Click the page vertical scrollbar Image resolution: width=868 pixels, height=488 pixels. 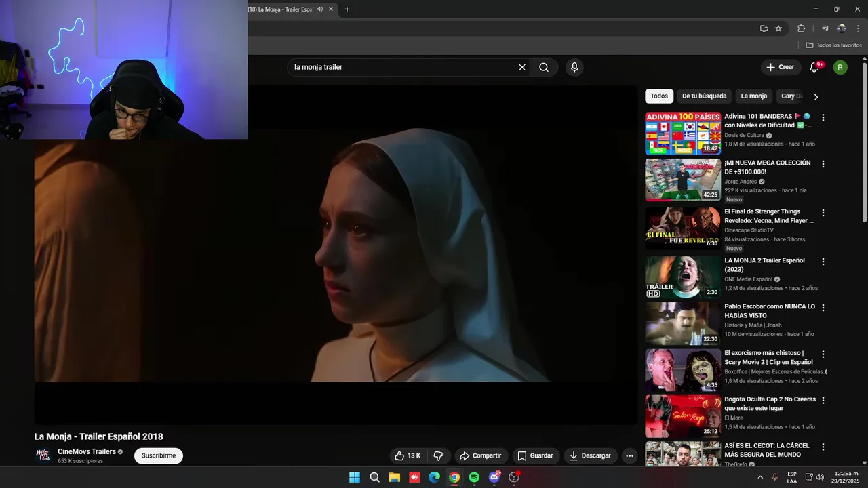(x=865, y=142)
